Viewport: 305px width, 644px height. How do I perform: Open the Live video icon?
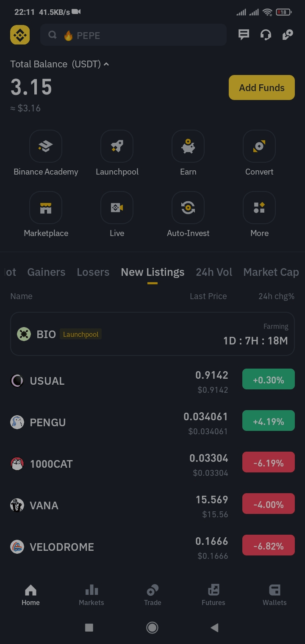pos(117,208)
